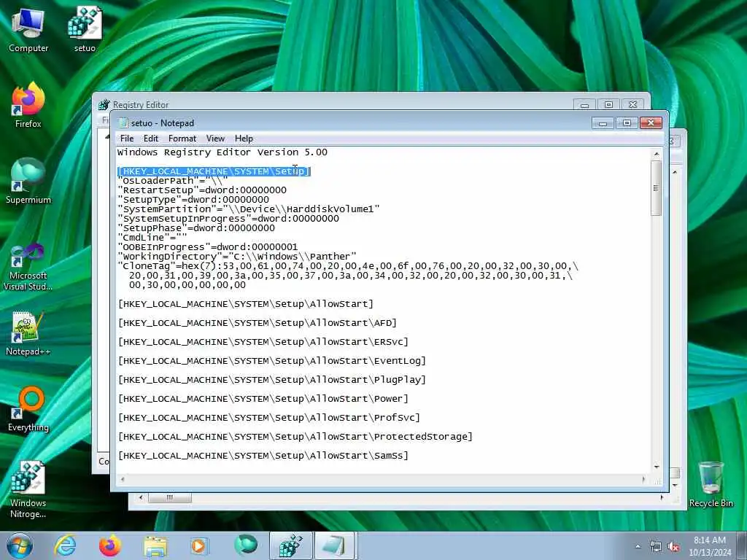Image resolution: width=747 pixels, height=560 pixels.
Task: Switch to the Notepad taskbar button
Action: click(335, 545)
